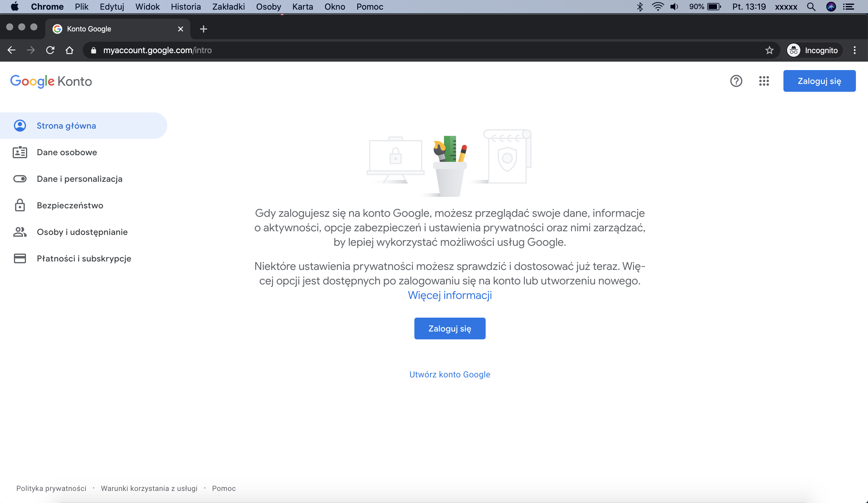Bookmark this page with the star

coord(770,50)
